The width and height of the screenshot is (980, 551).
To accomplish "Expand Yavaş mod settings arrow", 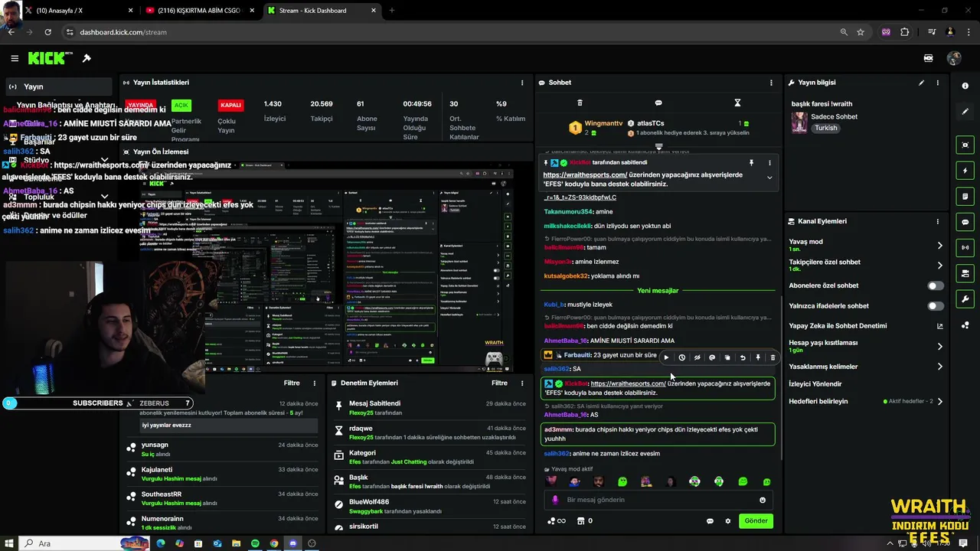I will click(940, 246).
